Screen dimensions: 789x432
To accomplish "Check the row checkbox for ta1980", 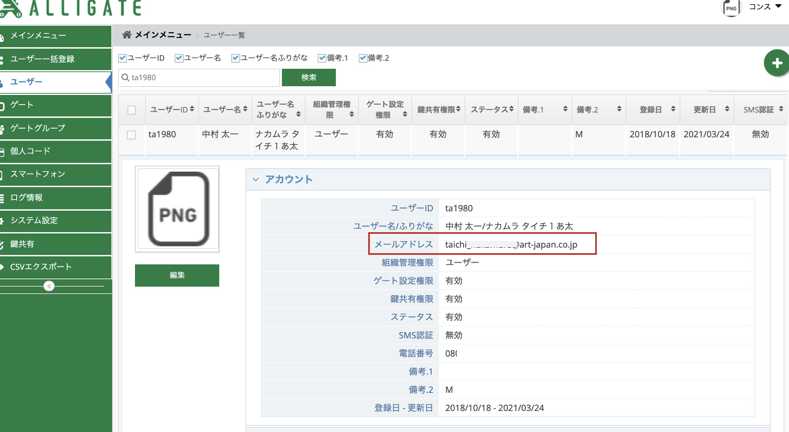I will 131,135.
